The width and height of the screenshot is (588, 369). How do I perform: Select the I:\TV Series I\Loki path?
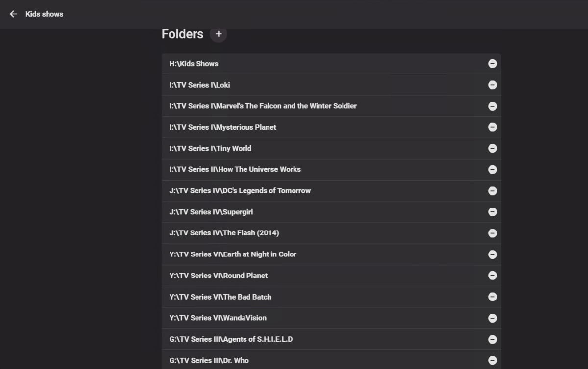coord(199,85)
